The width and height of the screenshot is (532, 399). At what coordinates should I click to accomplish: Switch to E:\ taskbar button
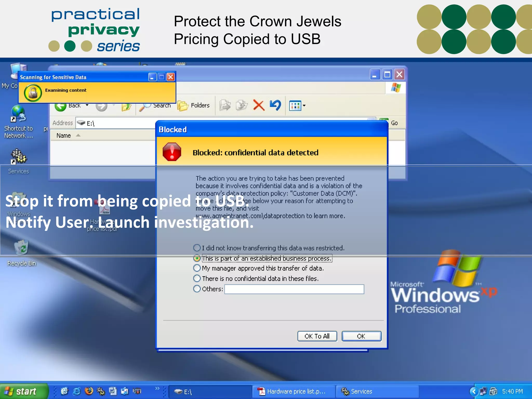click(x=210, y=392)
